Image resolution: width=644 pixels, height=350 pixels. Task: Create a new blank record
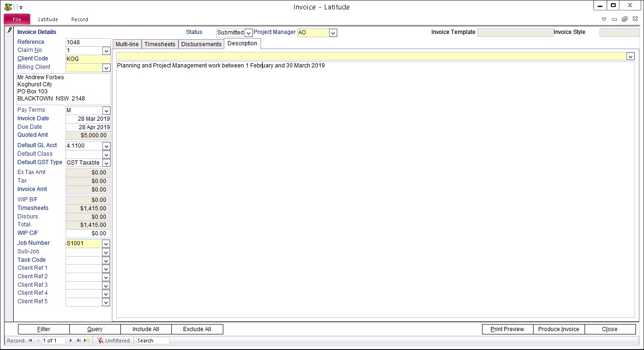pos(87,341)
